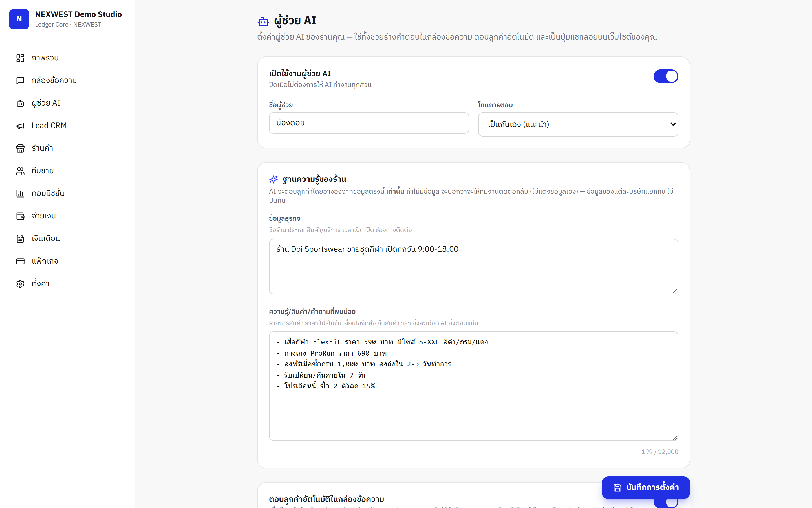Click ชื่อผู้ช่วย input field น้องดอย

click(x=369, y=123)
